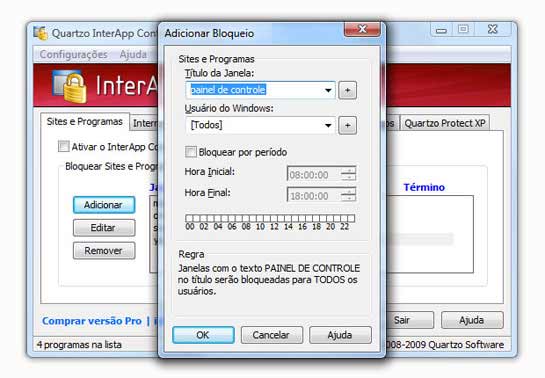The height and width of the screenshot is (378, 545).
Task: Switch to the Quartzo Protect XP tab
Action: click(x=445, y=123)
